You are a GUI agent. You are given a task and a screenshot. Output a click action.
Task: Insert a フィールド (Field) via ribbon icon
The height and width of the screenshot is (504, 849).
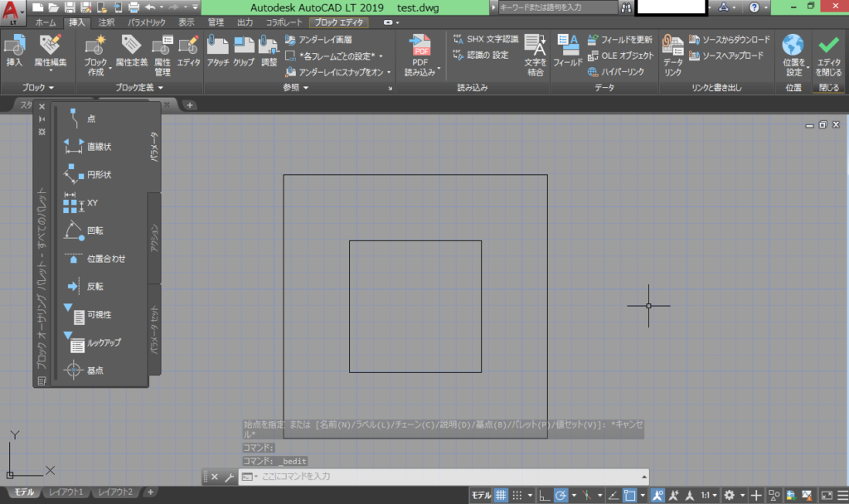click(x=568, y=45)
